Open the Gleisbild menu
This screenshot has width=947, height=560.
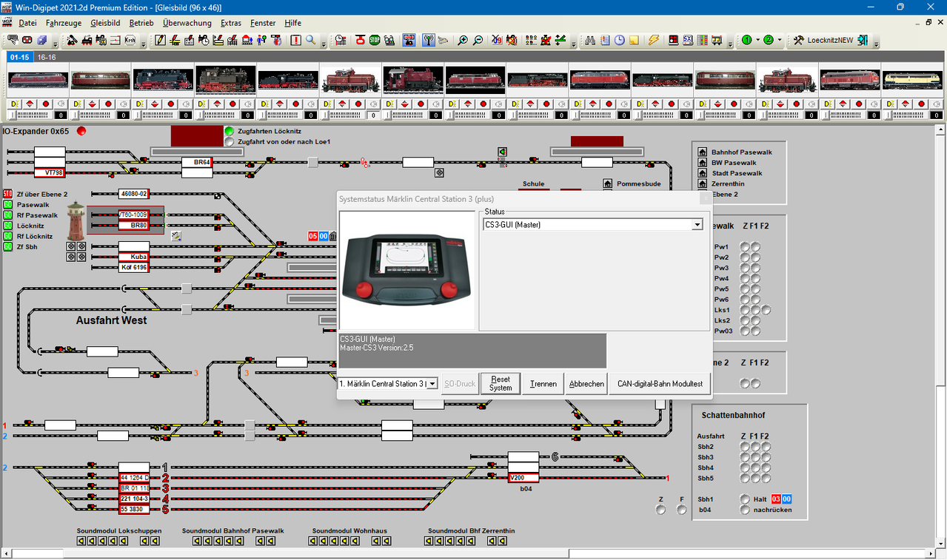105,23
